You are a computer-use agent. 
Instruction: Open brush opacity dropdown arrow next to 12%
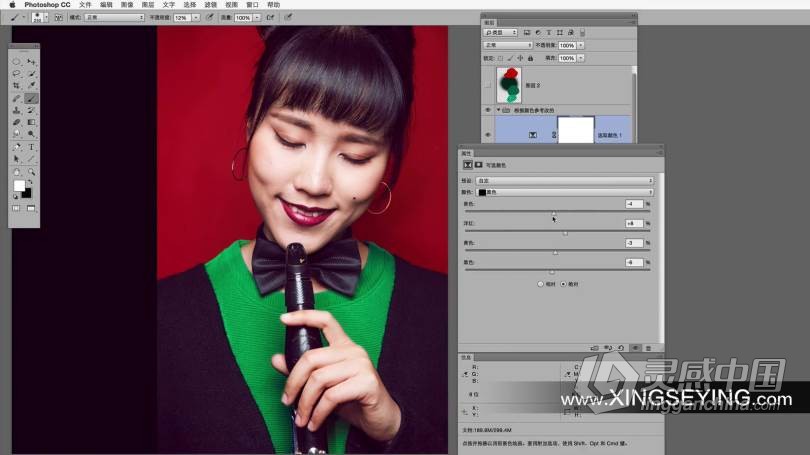(x=196, y=18)
